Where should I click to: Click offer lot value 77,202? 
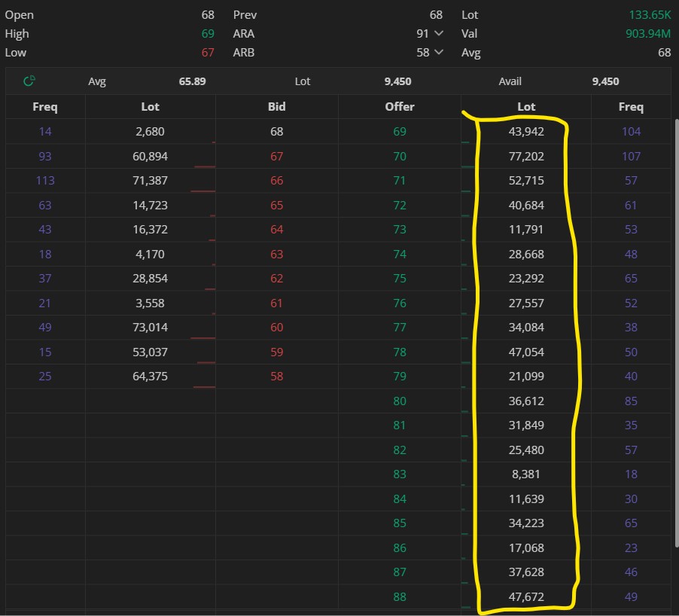527,156
